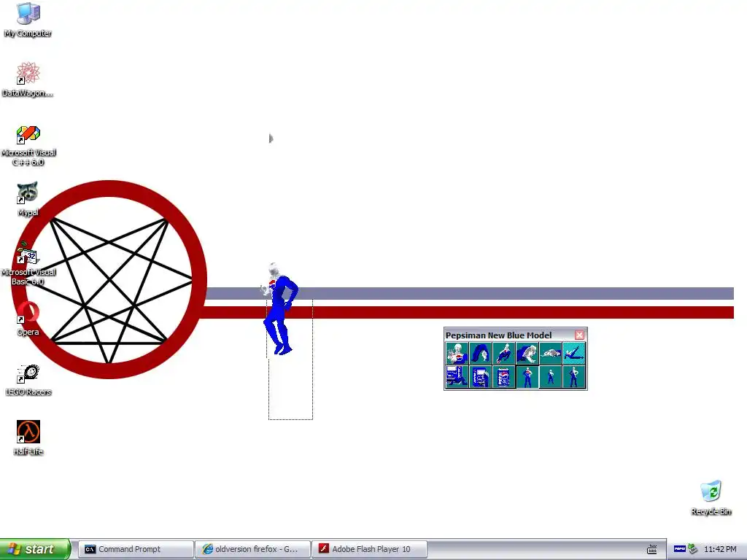Click the Pepsiman New Blue Model title bar
747x560 pixels.
click(x=508, y=335)
